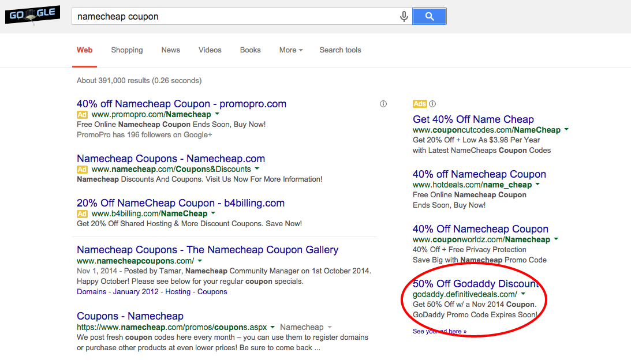631x364 pixels.
Task: Open 50% Off Godaddy Discount ad
Action: 476,284
